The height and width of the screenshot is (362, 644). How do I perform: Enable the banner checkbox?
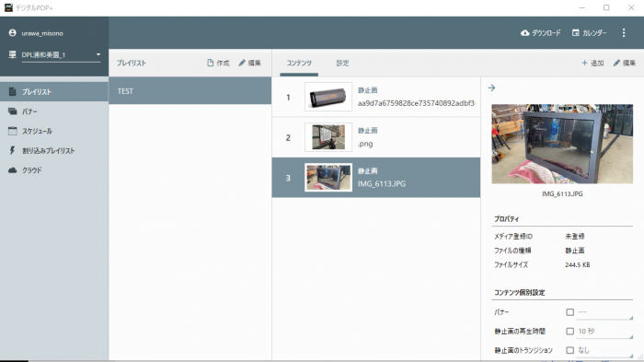569,312
